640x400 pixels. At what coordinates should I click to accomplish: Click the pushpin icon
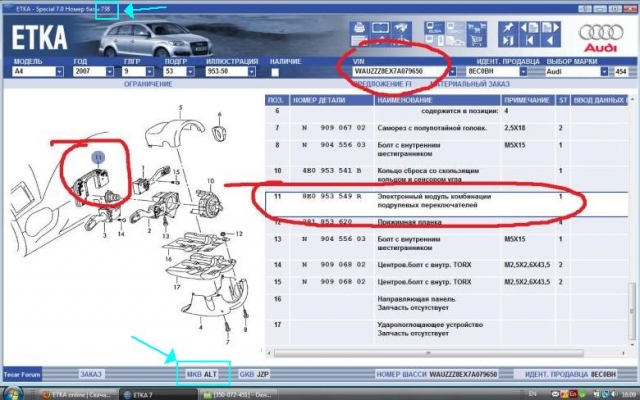508,28
